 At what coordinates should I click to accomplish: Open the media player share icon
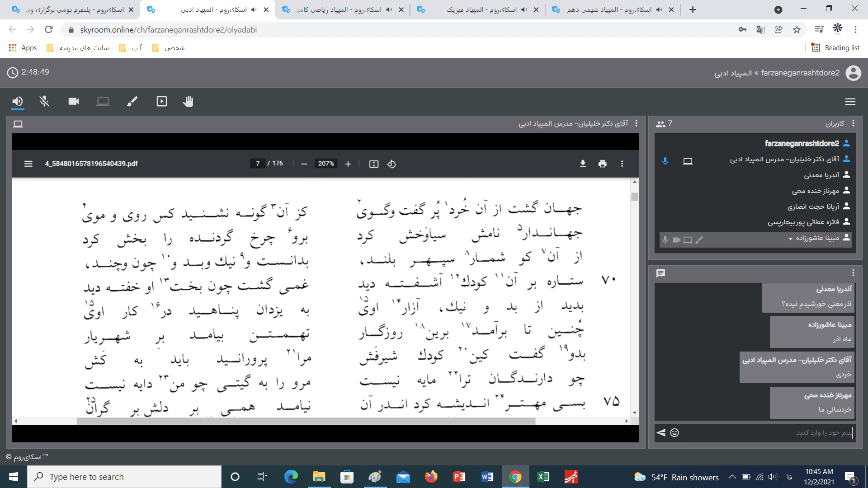click(161, 101)
